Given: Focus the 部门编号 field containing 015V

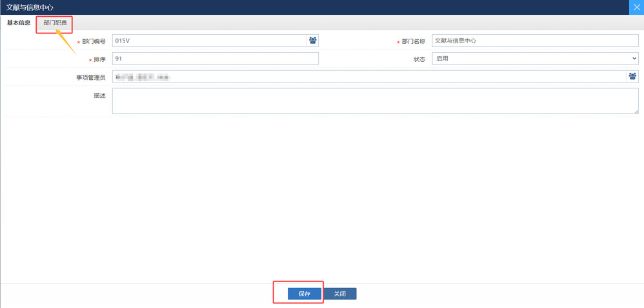Looking at the screenshot, I should pos(209,41).
